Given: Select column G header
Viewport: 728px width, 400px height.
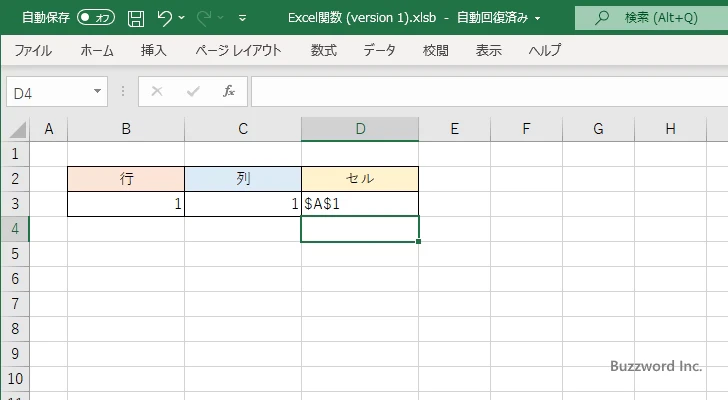Looking at the screenshot, I should [598, 129].
